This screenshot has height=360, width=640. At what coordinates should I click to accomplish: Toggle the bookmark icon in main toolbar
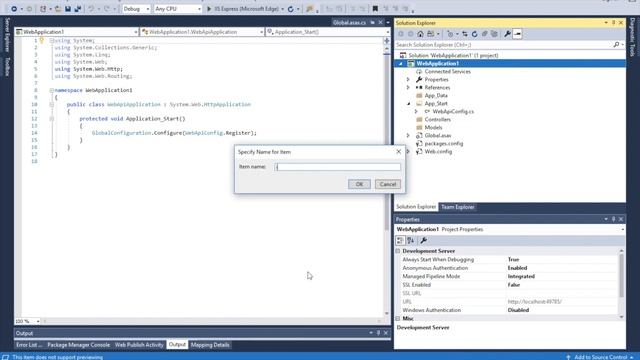click(x=375, y=9)
